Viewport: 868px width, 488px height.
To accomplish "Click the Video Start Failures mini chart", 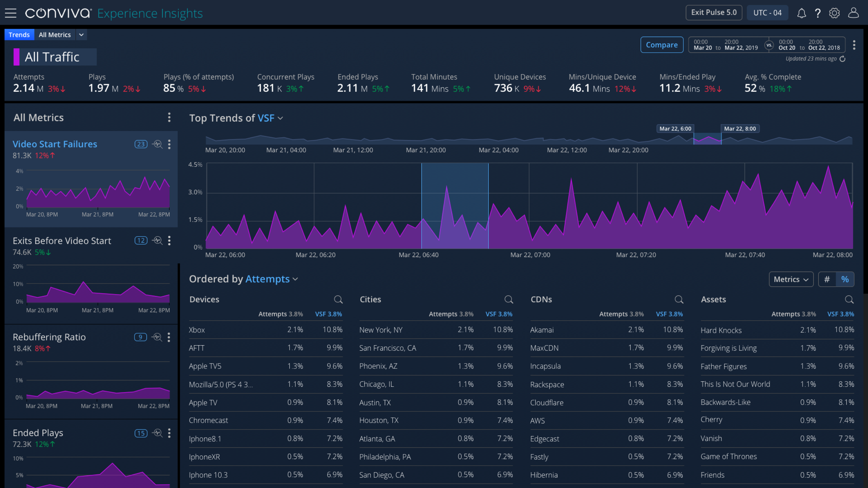I will [98, 189].
